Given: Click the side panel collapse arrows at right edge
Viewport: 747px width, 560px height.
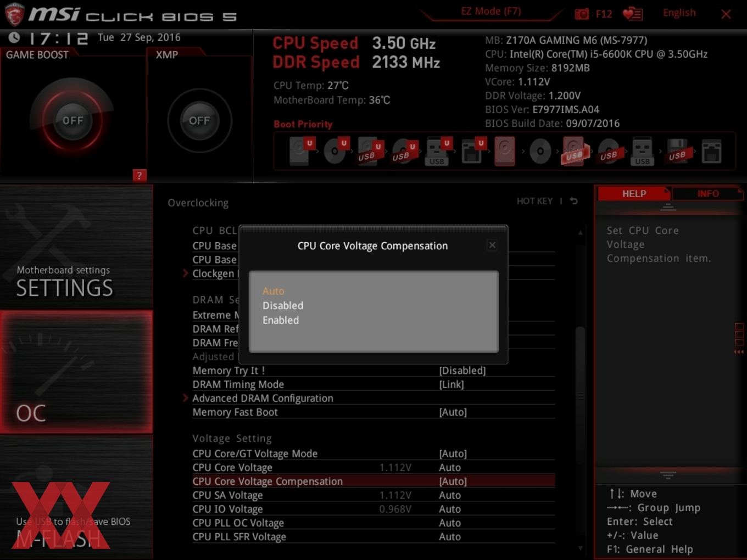Looking at the screenshot, I should (739, 352).
